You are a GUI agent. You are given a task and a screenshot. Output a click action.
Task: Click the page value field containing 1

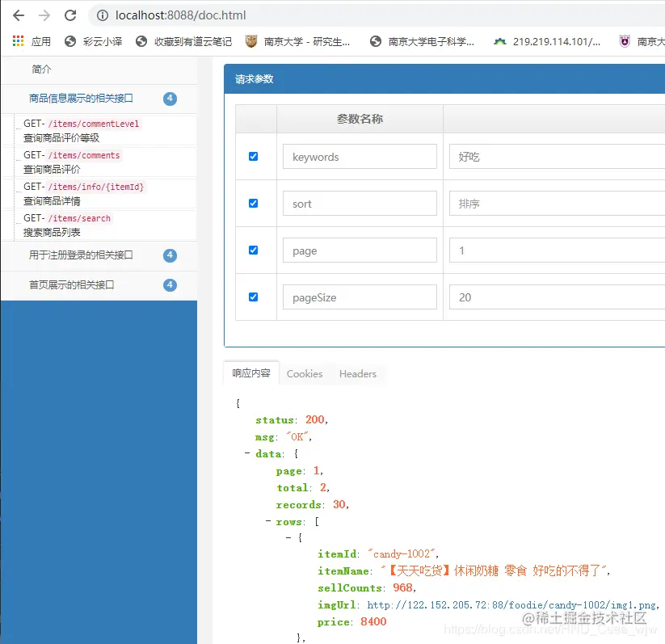point(557,250)
